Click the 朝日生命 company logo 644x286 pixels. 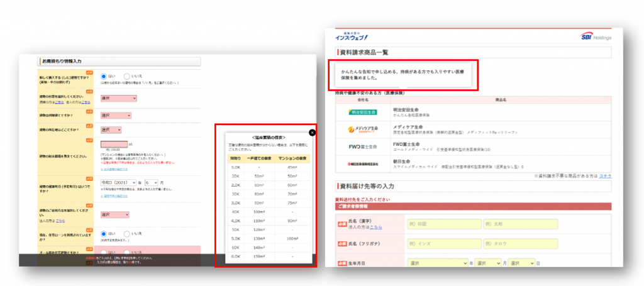[363, 163]
